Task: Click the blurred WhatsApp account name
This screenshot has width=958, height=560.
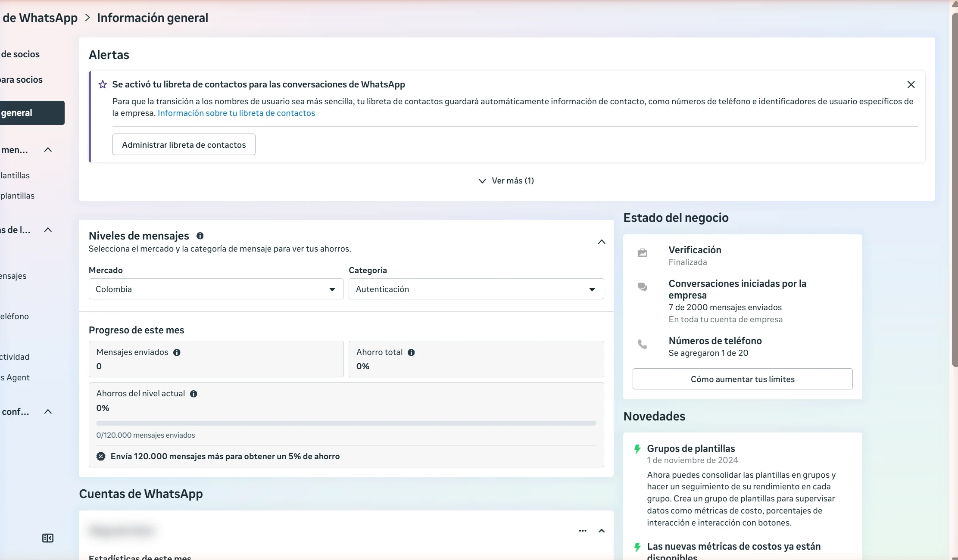Action: click(122, 531)
